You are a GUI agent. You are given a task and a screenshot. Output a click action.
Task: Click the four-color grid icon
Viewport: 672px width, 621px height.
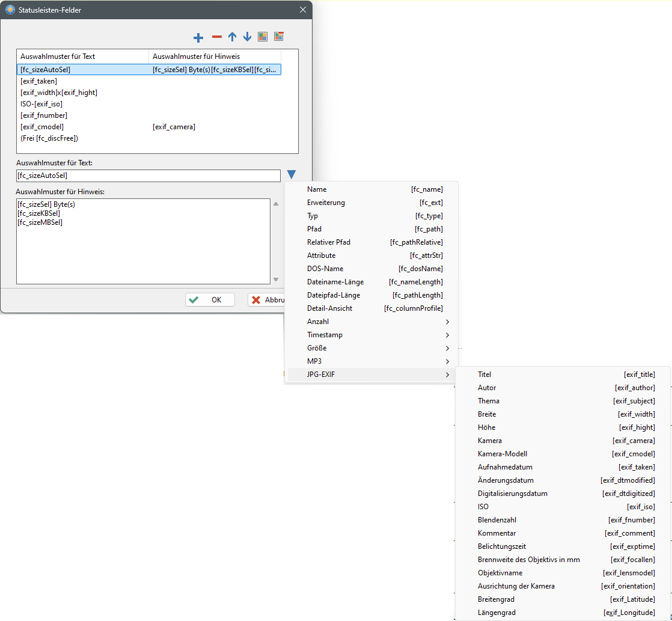point(263,37)
